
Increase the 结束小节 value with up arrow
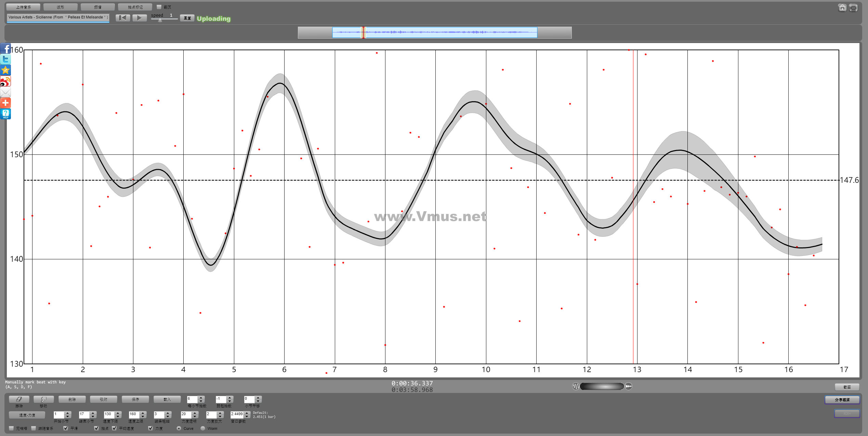pyautogui.click(x=93, y=412)
